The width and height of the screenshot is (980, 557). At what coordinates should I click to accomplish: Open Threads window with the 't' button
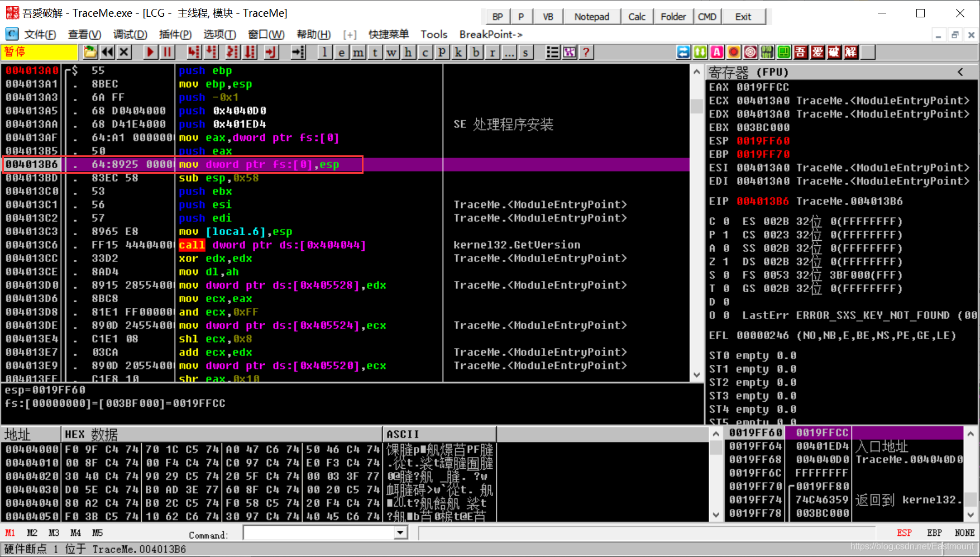(375, 53)
